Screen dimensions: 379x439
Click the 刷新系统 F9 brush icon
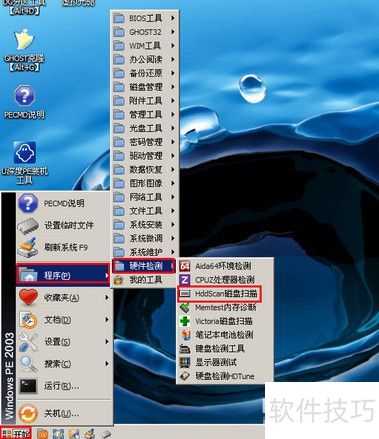click(28, 247)
